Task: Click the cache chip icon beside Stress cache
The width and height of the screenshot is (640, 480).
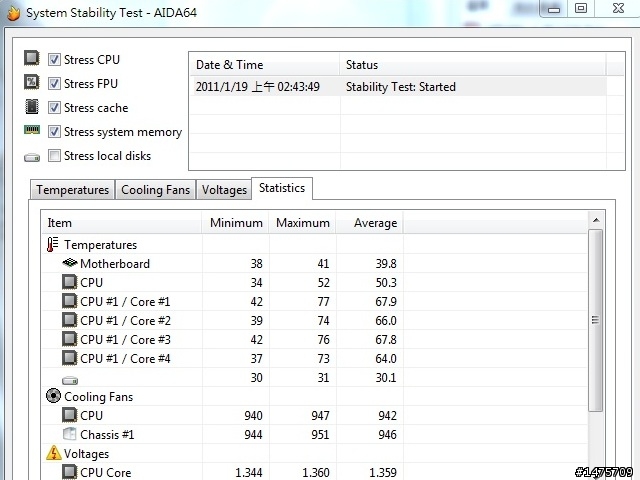Action: pos(31,107)
